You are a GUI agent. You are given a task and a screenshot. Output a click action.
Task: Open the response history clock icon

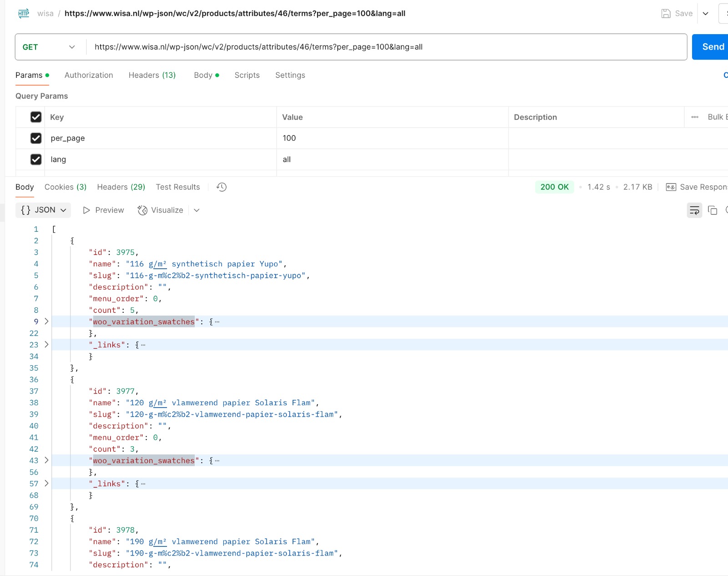(222, 187)
